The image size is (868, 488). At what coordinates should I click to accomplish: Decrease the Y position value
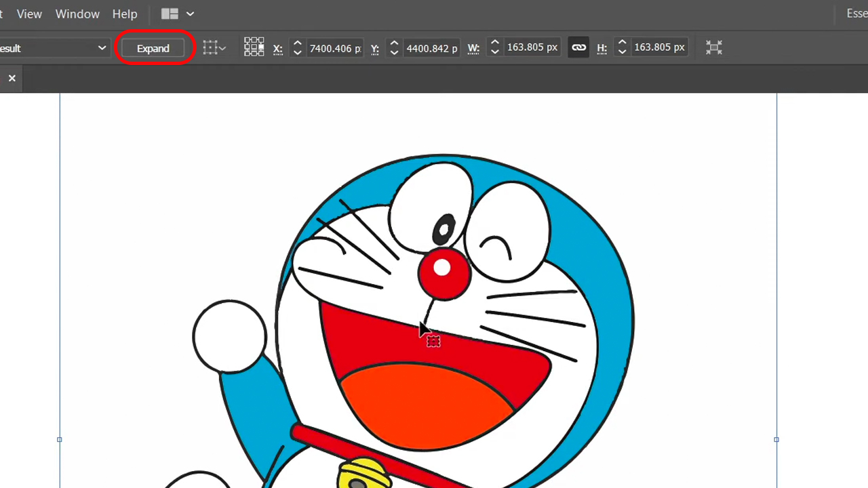[x=394, y=53]
